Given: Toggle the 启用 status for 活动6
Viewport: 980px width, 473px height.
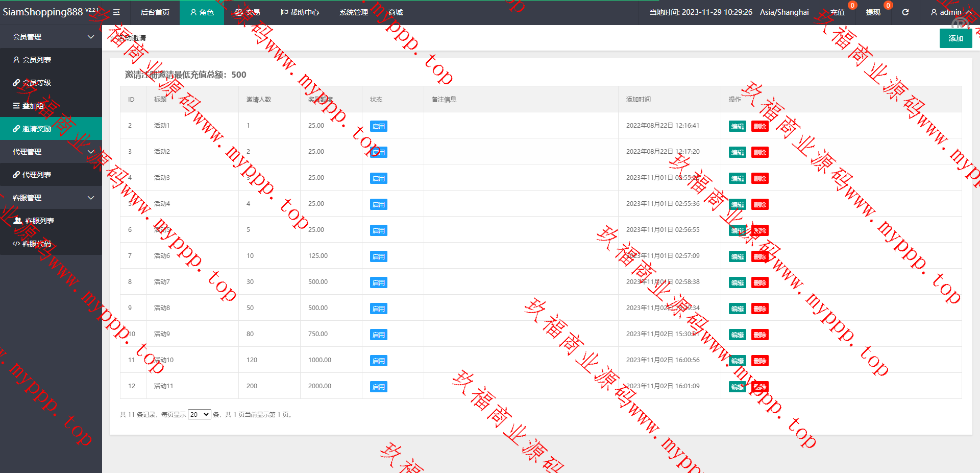Looking at the screenshot, I should (378, 256).
